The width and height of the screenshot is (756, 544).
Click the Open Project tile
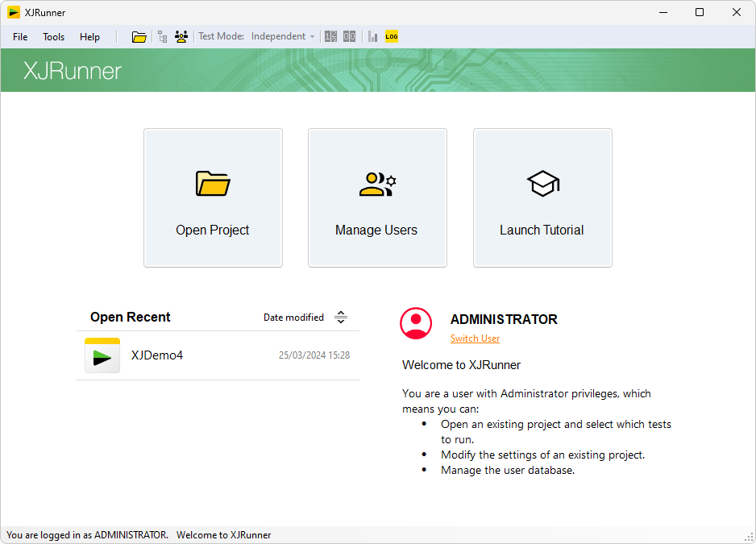(213, 197)
